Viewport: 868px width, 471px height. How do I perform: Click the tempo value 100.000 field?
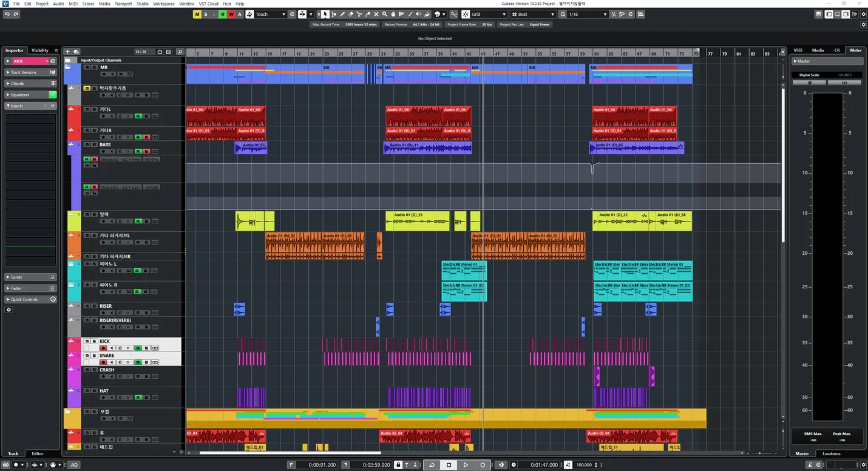pyautogui.click(x=584, y=465)
